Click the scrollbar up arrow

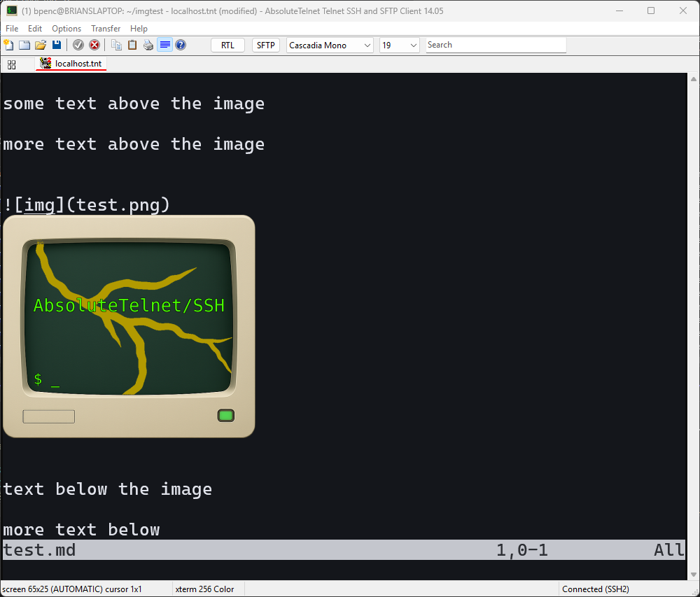pos(693,79)
